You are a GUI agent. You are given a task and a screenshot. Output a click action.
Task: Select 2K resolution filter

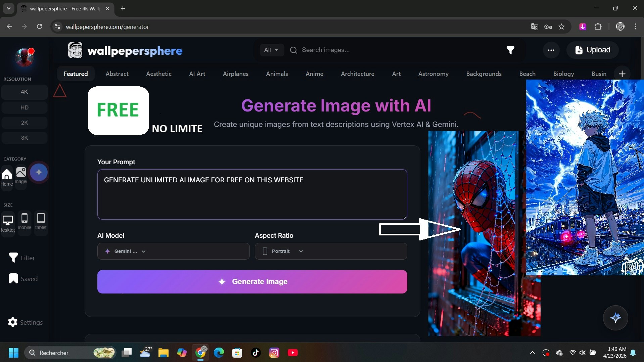(25, 123)
